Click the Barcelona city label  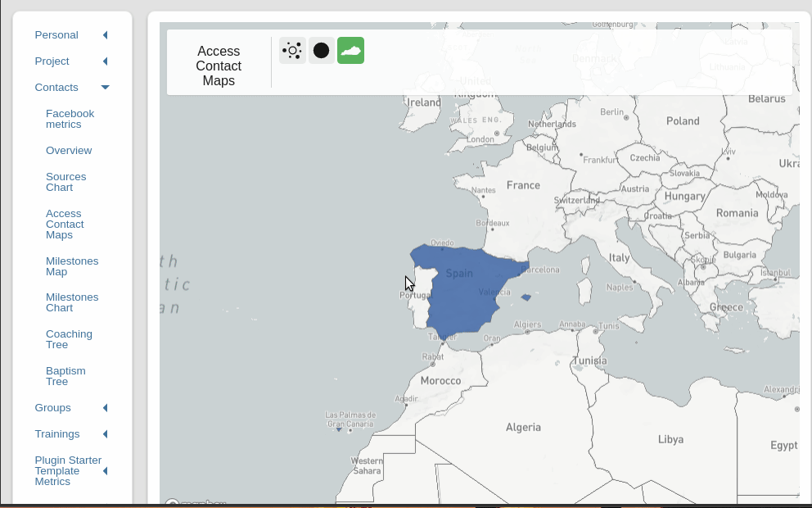[x=540, y=270]
